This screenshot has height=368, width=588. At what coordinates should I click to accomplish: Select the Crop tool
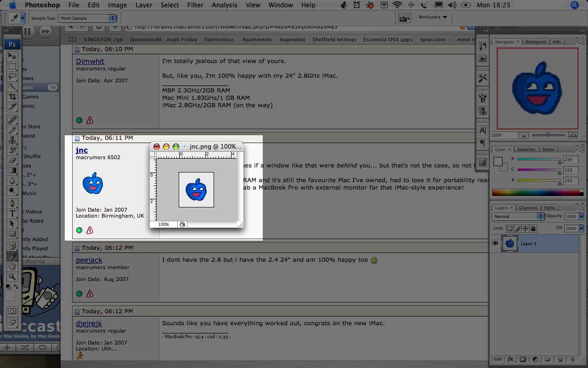point(12,97)
